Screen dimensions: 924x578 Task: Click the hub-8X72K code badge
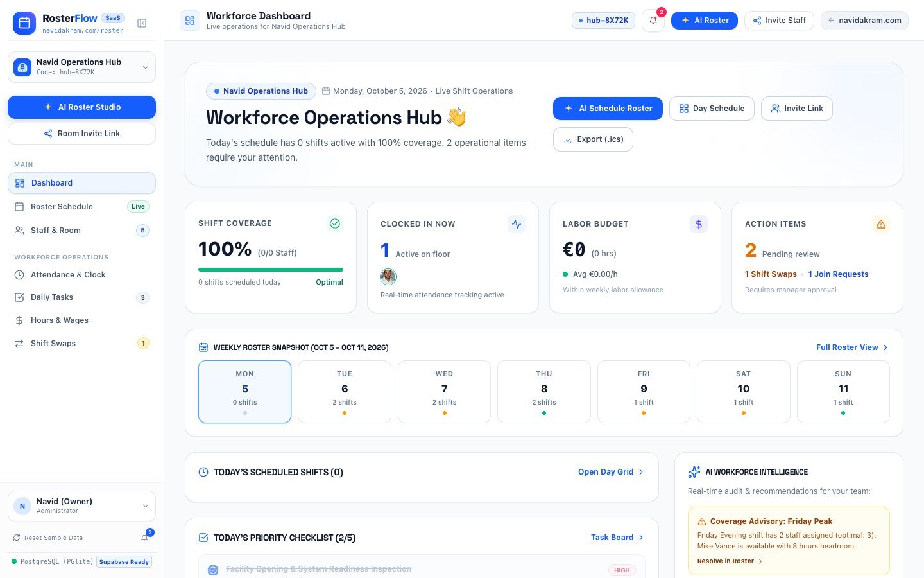click(x=603, y=21)
